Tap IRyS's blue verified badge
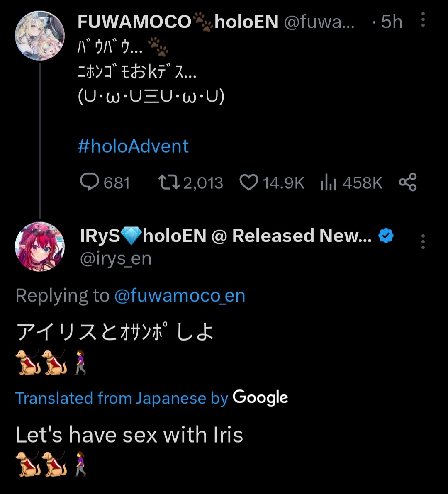Screen dimensions: 448x494 point(386,236)
